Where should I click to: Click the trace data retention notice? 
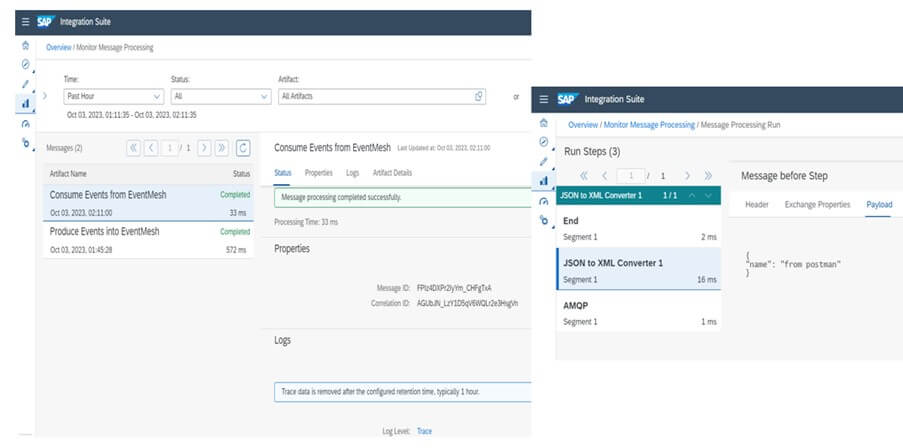click(x=403, y=392)
